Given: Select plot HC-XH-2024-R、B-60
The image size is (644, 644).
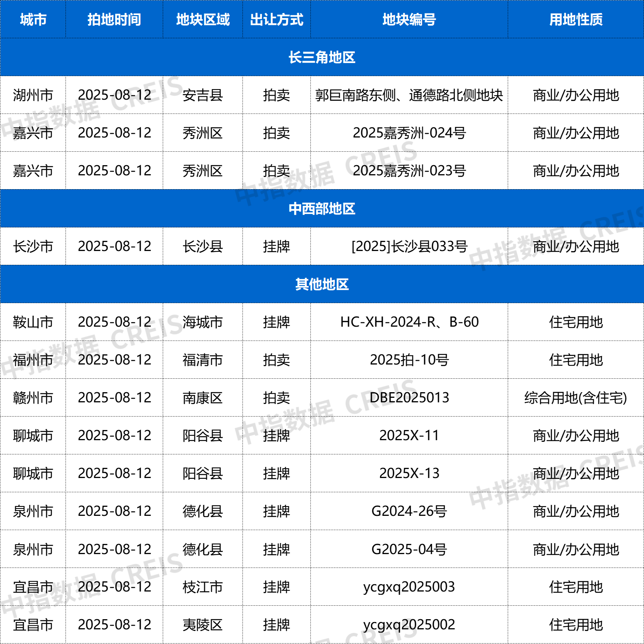Looking at the screenshot, I should click(x=409, y=322).
